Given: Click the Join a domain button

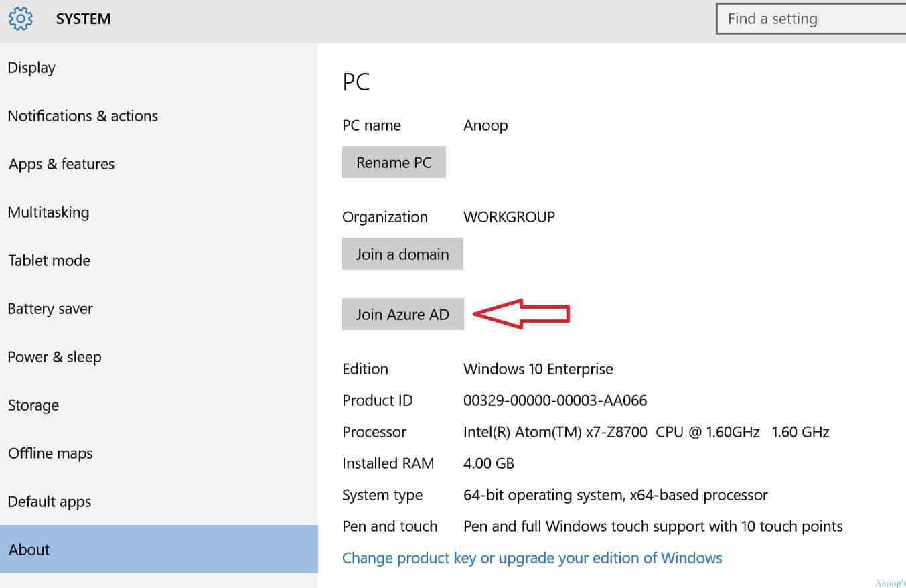Looking at the screenshot, I should click(402, 254).
